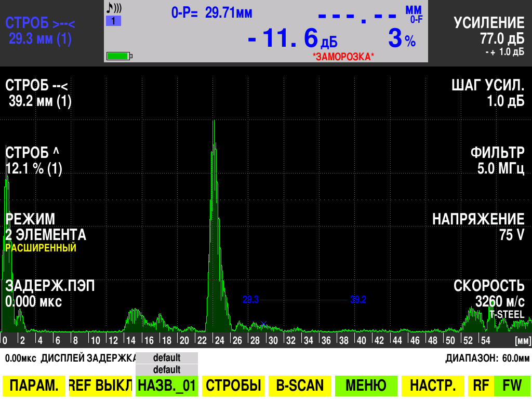Toggle REF ВЫКЛ reference mode on
The width and height of the screenshot is (532, 399).
(100, 386)
